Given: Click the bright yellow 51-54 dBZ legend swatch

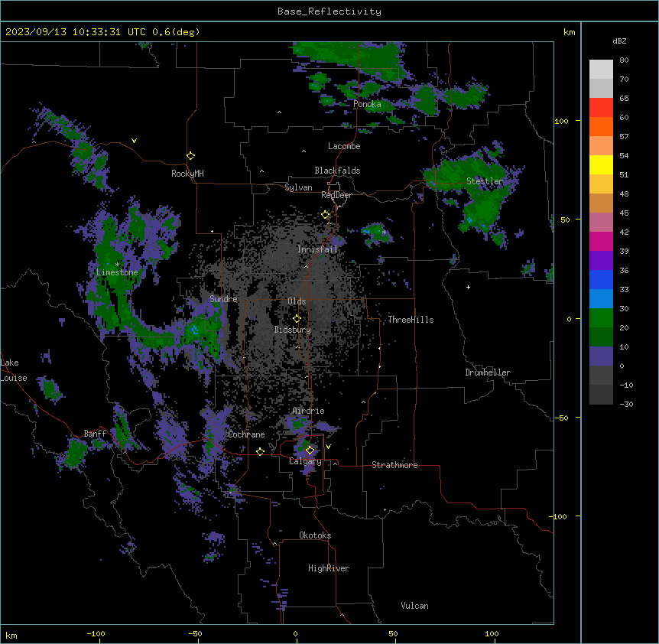Looking at the screenshot, I should 601,165.
